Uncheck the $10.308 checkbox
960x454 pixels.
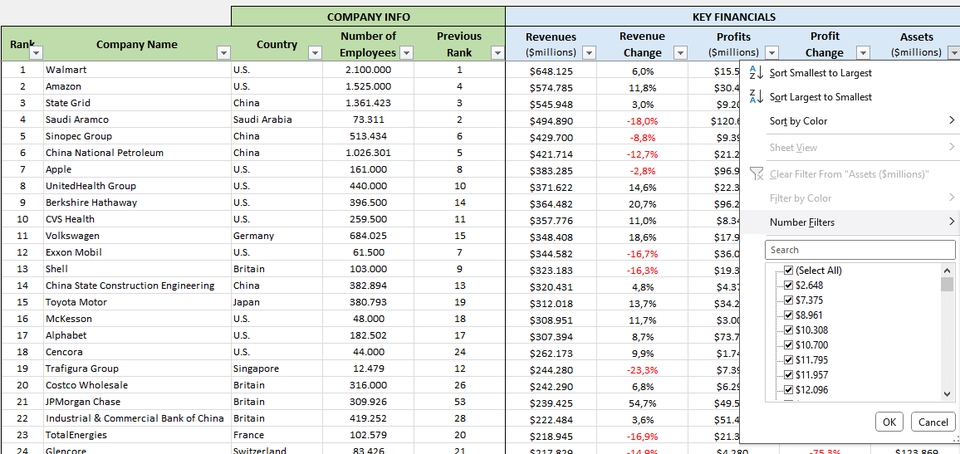789,330
